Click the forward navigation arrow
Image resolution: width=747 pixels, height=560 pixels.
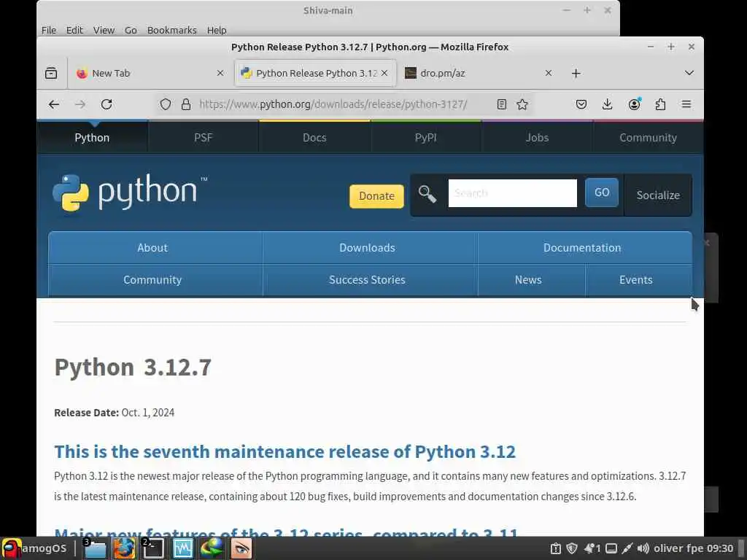(80, 104)
